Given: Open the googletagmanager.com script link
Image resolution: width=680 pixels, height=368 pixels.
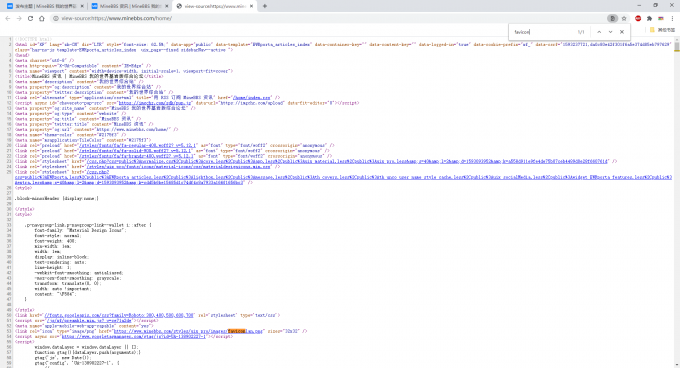Looking at the screenshot, I should click(x=134, y=336).
